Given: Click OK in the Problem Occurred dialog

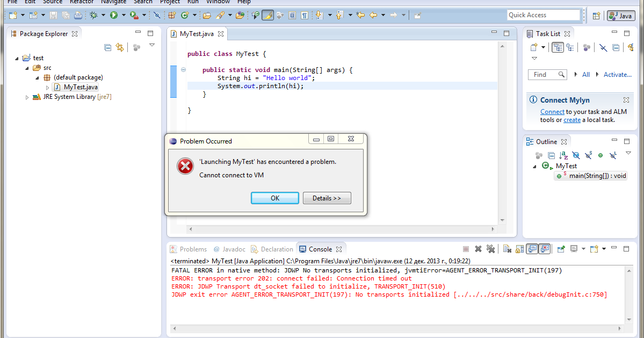Looking at the screenshot, I should [274, 198].
